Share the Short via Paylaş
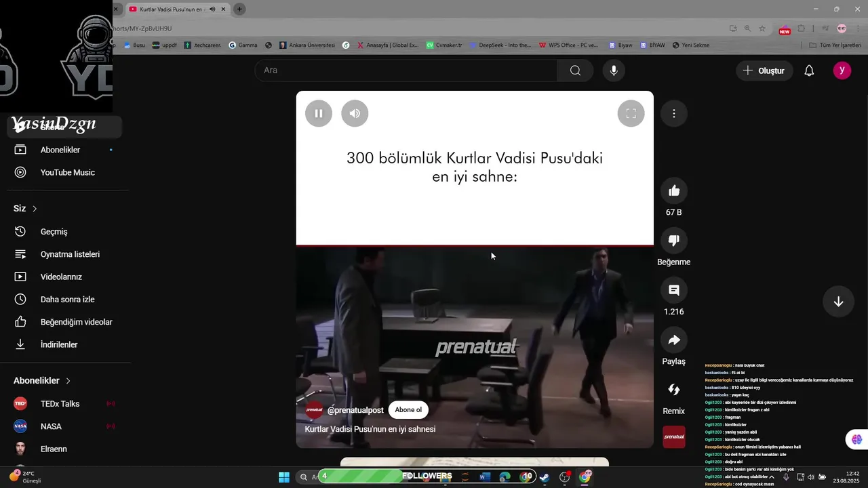The image size is (868, 488). tap(674, 340)
